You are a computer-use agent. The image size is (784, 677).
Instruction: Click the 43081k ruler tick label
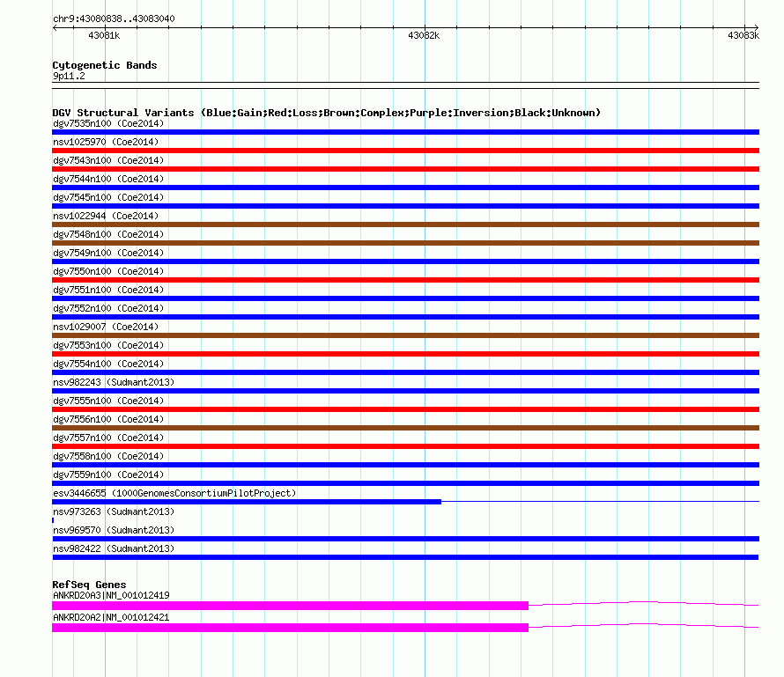coord(104,35)
